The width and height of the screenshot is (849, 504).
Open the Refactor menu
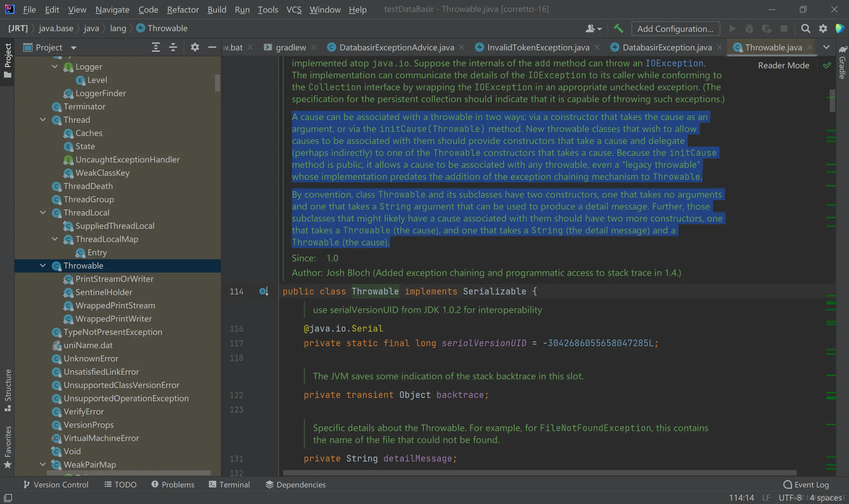(183, 10)
